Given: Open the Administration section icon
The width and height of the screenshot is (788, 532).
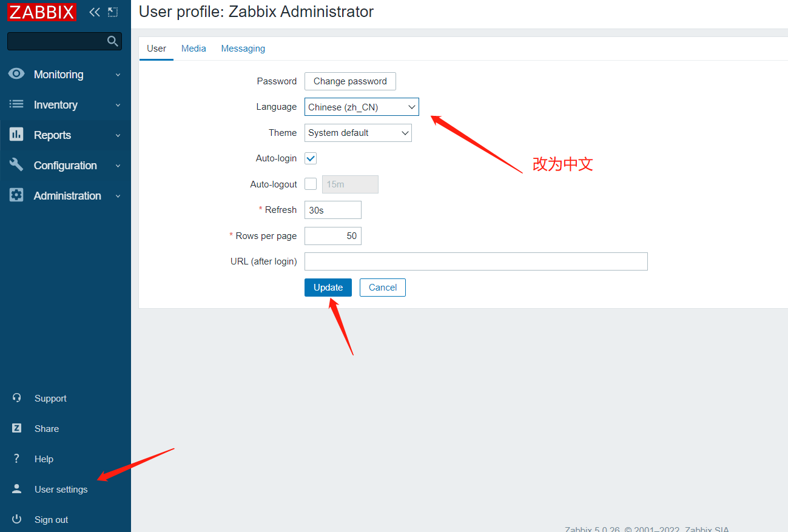Looking at the screenshot, I should tap(16, 195).
